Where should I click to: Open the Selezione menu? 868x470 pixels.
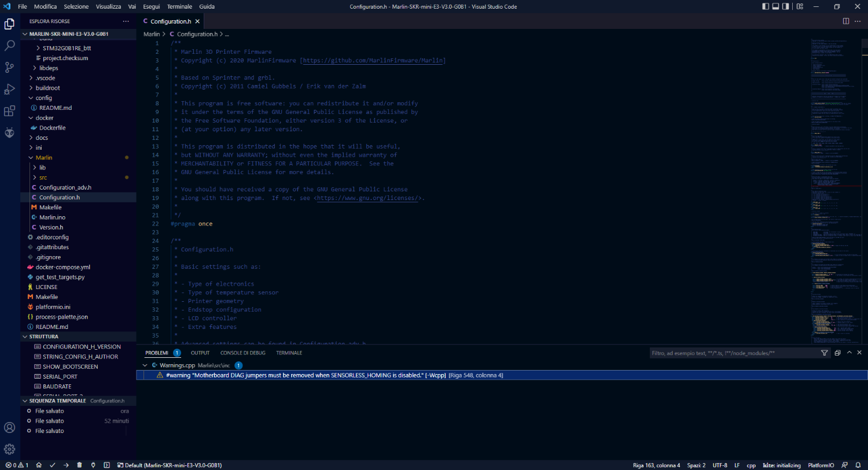tap(76, 6)
